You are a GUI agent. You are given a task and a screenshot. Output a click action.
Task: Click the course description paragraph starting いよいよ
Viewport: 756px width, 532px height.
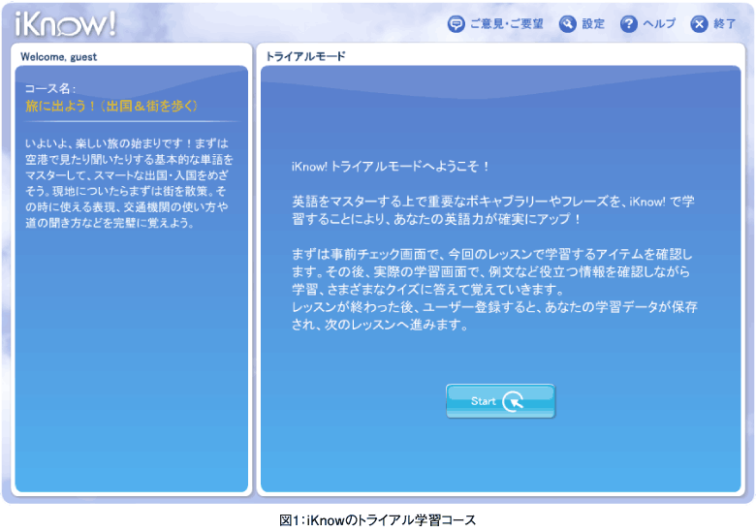point(129,183)
